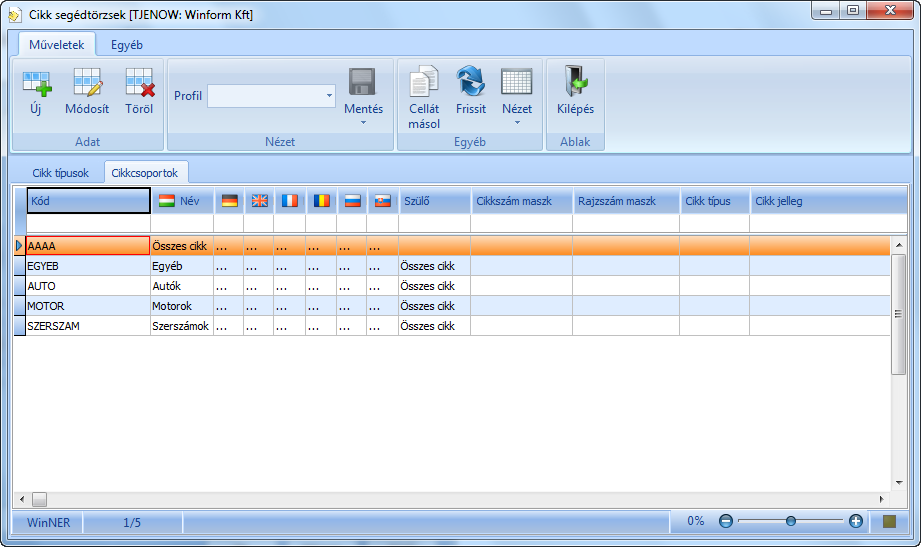Viewport: 921px width, 547px height.
Task: Select the AUTO code cell
Action: (88, 286)
